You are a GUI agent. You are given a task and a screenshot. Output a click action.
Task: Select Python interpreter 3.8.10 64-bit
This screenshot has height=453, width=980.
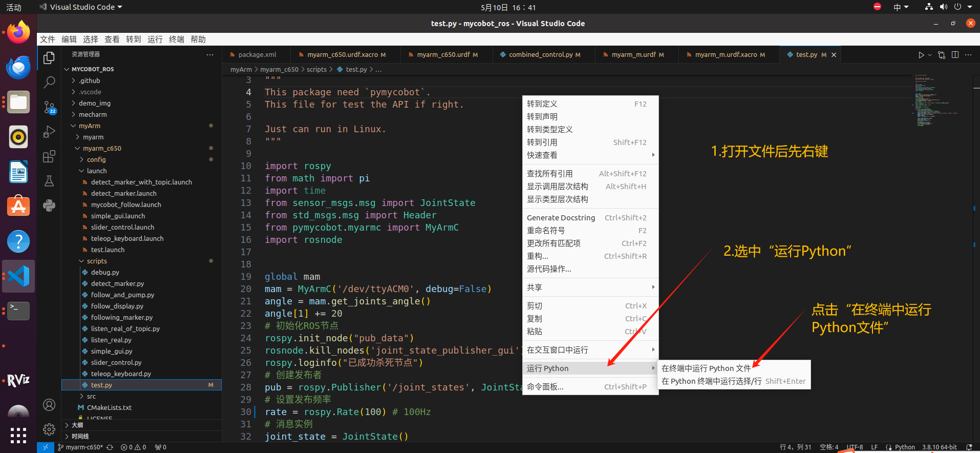[940, 447]
